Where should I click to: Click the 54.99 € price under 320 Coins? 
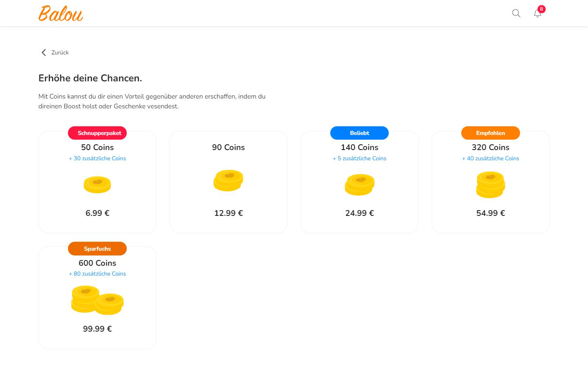coord(490,213)
